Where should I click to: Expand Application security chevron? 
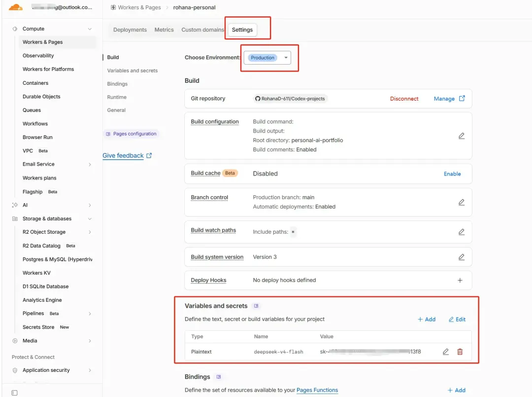(90, 370)
